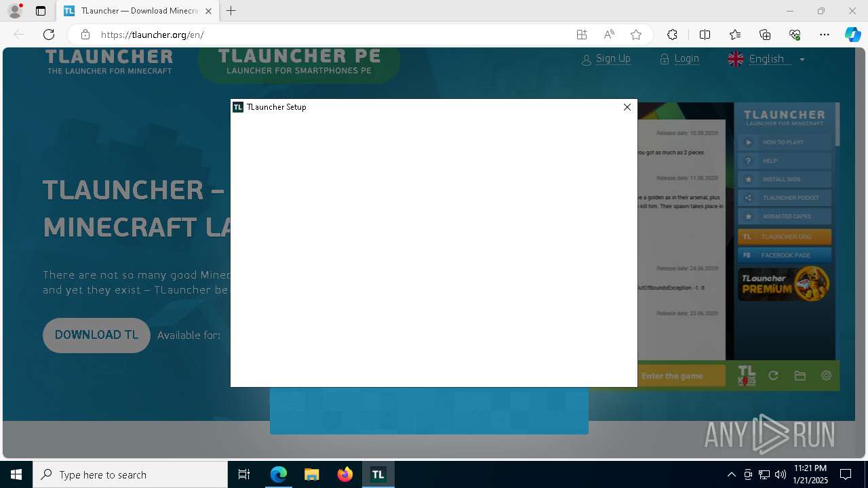Viewport: 868px width, 488px height.
Task: Toggle split screen view in Edge
Action: pyautogui.click(x=705, y=35)
